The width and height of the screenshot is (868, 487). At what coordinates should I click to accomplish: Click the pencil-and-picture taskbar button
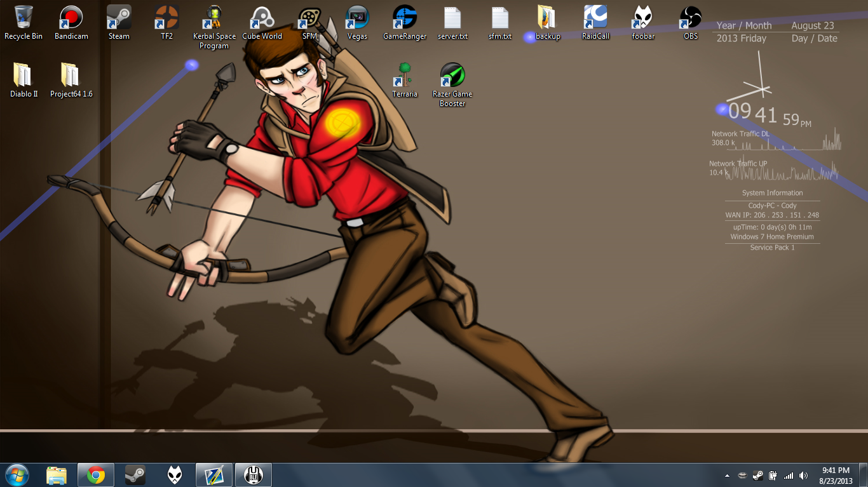tap(214, 475)
